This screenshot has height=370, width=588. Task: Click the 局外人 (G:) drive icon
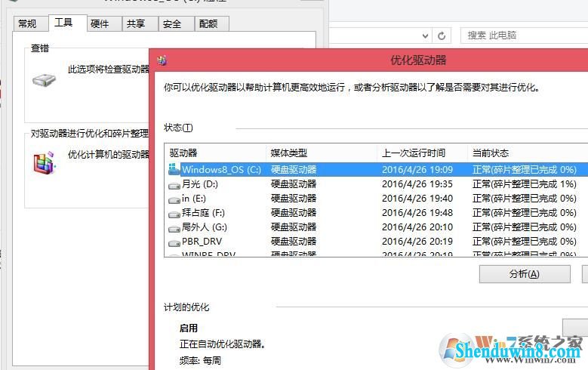tap(174, 229)
